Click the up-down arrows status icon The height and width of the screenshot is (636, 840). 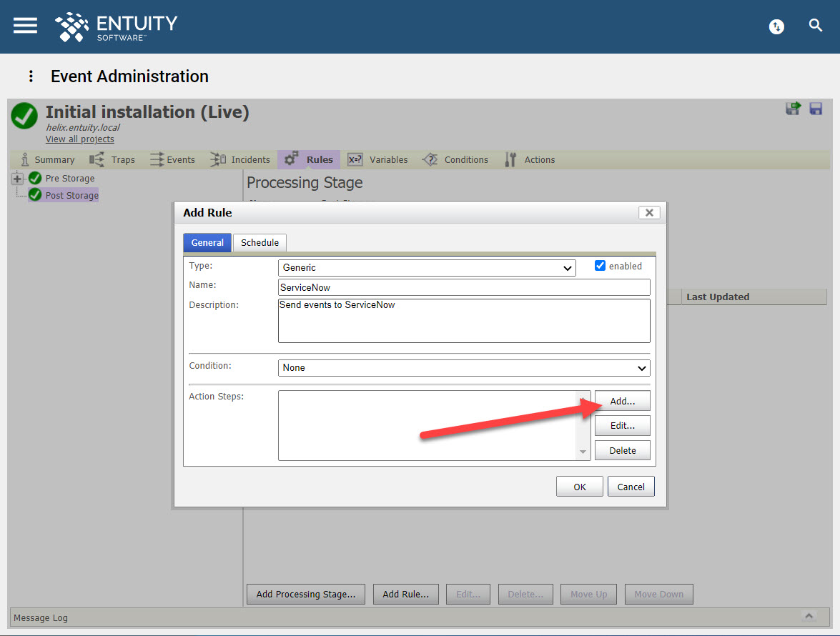point(776,26)
